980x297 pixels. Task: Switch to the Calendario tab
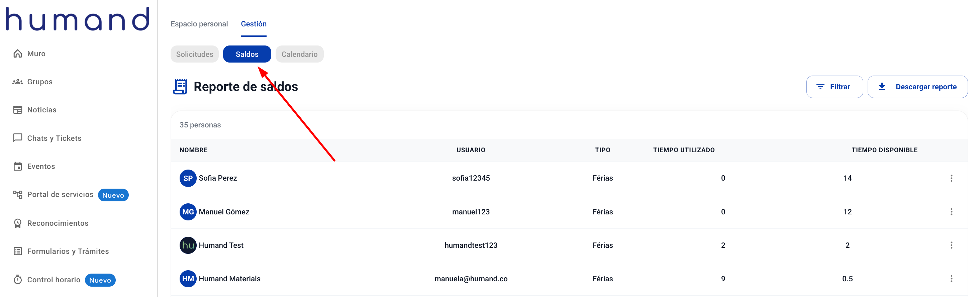pyautogui.click(x=299, y=55)
